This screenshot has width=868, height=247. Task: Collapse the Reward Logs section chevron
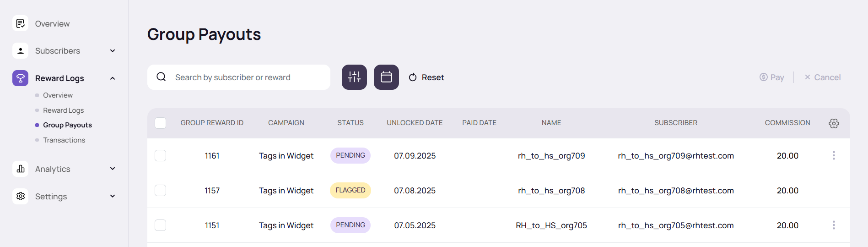[x=113, y=78]
